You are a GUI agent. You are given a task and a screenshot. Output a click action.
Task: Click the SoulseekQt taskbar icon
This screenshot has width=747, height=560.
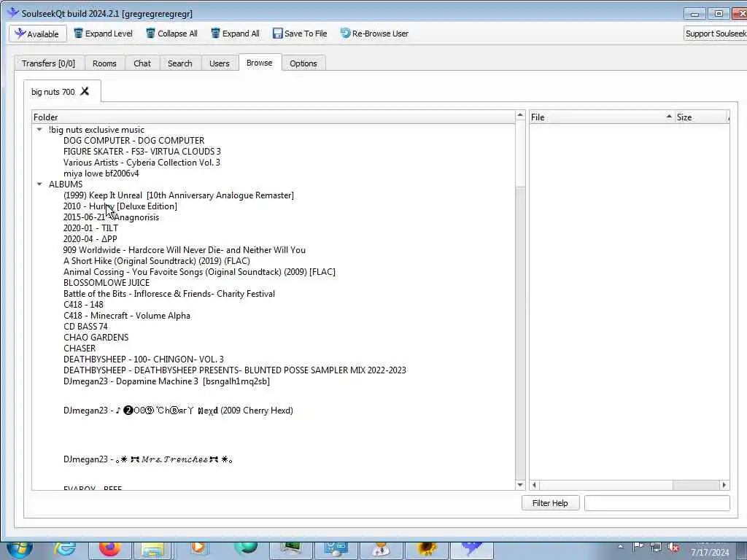[472, 551]
